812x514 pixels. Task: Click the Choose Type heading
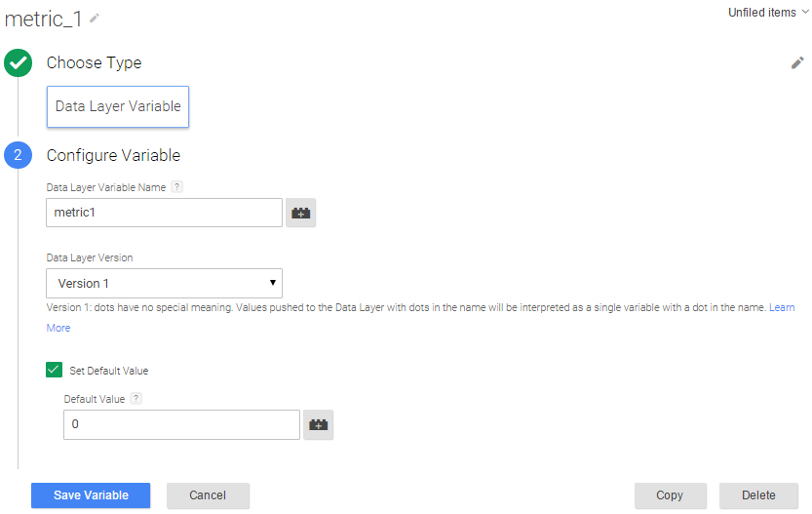(94, 62)
